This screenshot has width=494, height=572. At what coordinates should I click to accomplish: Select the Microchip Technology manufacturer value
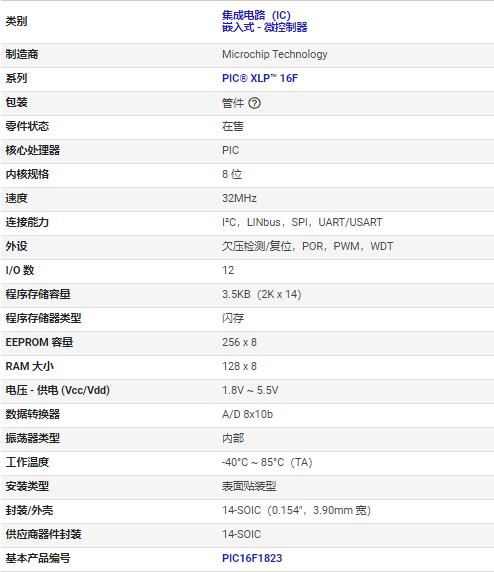[x=275, y=54]
